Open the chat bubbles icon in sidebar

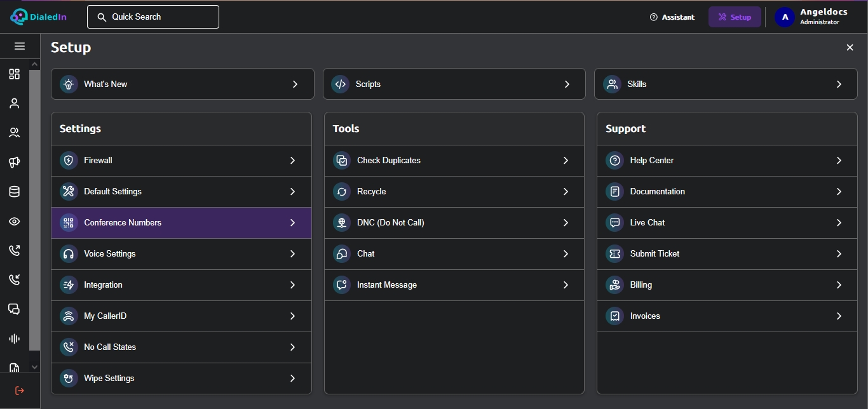(14, 309)
